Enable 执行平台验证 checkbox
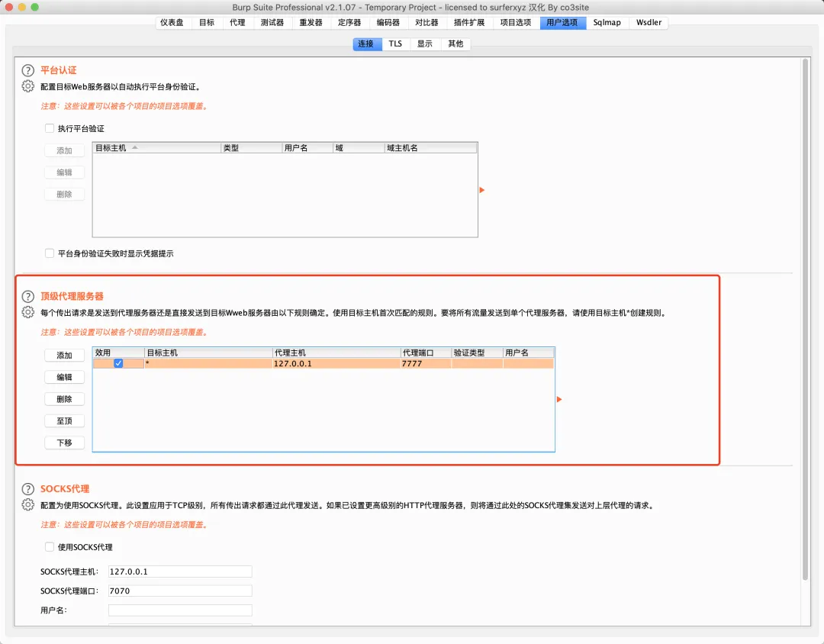 point(50,128)
